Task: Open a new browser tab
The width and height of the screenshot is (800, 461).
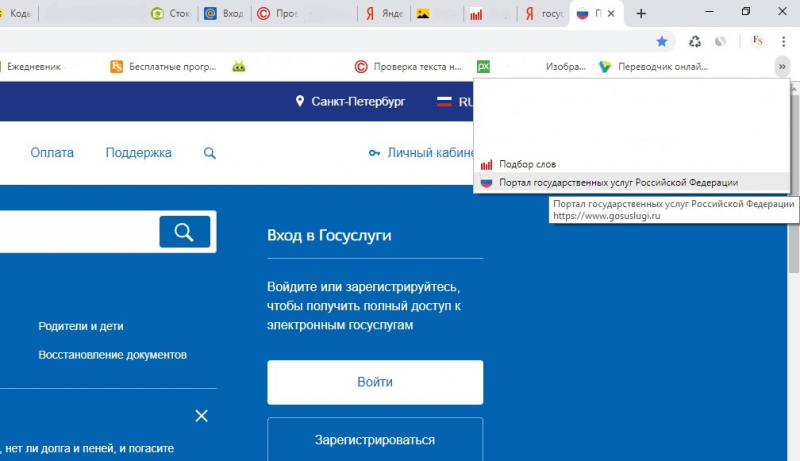Action: 641,14
